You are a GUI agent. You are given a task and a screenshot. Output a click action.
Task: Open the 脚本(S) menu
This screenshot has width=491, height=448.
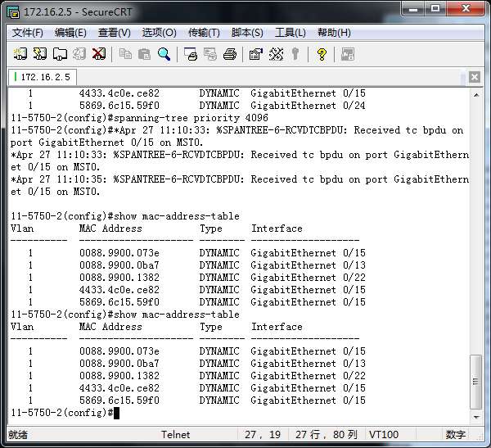tap(247, 33)
